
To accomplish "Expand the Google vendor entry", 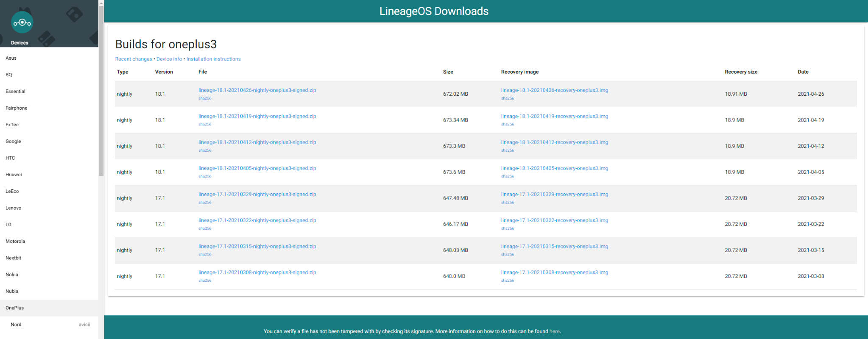I will 49,141.
